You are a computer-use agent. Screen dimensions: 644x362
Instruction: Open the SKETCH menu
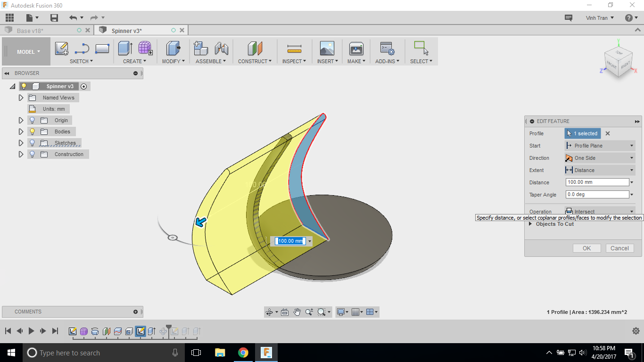81,61
